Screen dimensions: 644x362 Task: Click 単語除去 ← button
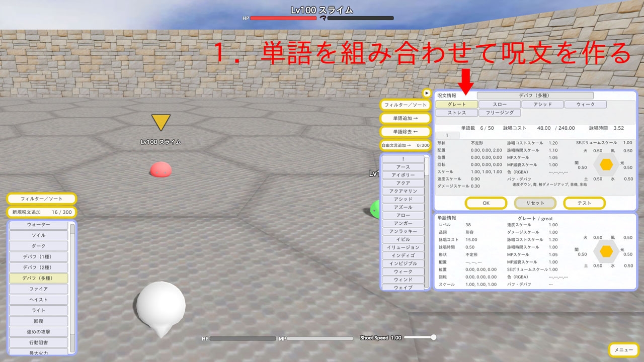click(406, 131)
